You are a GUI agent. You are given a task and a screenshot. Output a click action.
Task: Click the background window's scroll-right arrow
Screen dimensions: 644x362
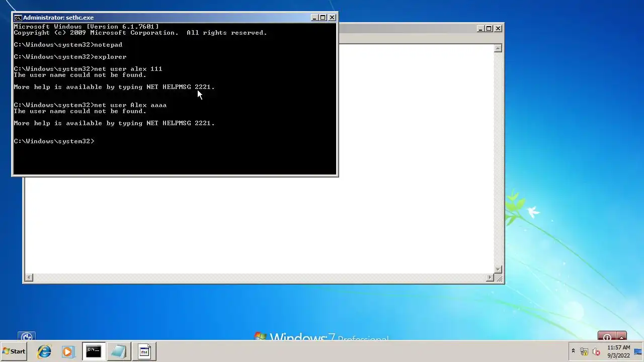point(490,278)
